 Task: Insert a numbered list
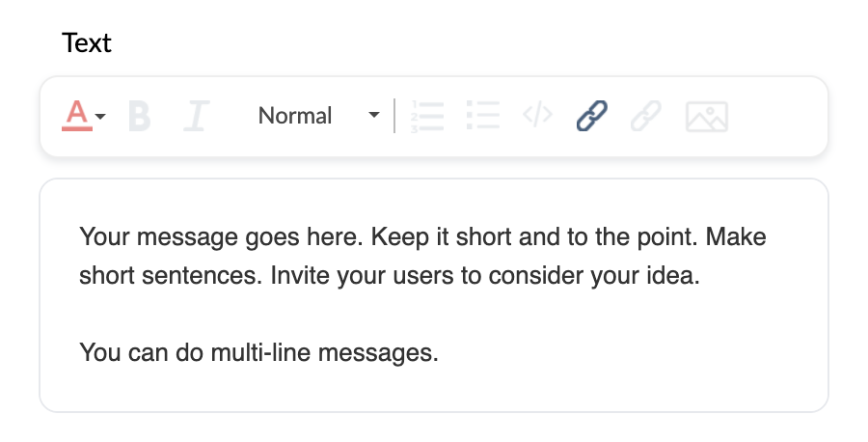coord(427,116)
